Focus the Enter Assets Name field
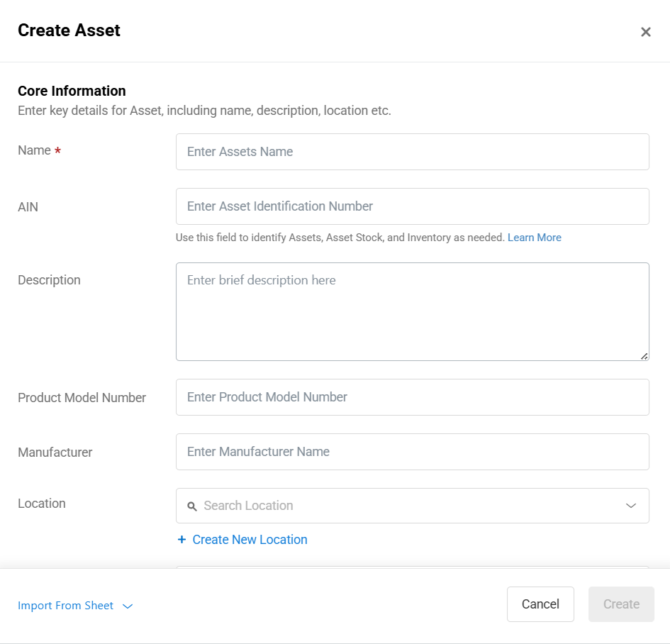670x644 pixels. (413, 152)
